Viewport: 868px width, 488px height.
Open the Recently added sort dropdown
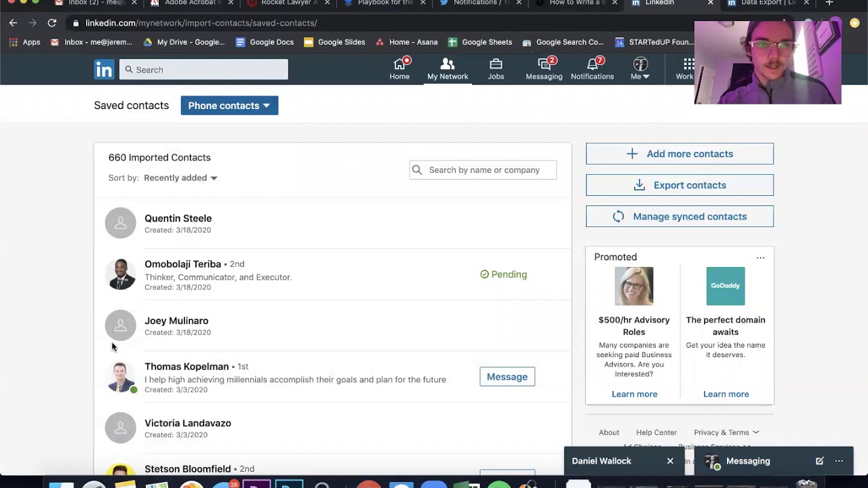pyautogui.click(x=180, y=178)
